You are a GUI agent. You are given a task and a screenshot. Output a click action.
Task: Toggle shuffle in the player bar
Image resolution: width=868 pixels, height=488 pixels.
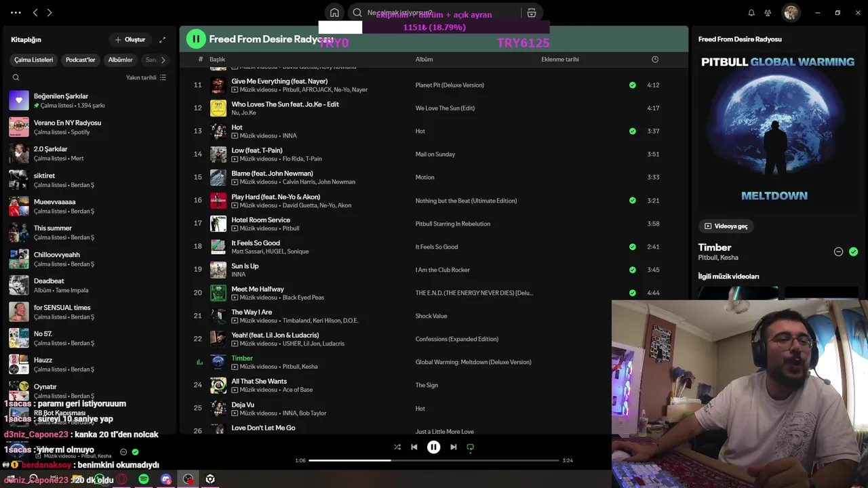tap(397, 447)
